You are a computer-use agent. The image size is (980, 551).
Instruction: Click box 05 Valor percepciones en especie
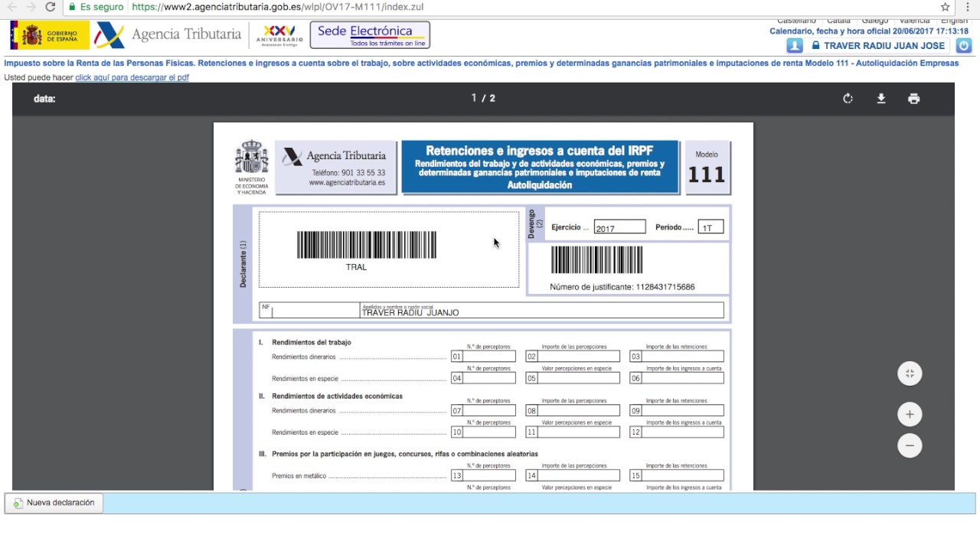click(573, 378)
